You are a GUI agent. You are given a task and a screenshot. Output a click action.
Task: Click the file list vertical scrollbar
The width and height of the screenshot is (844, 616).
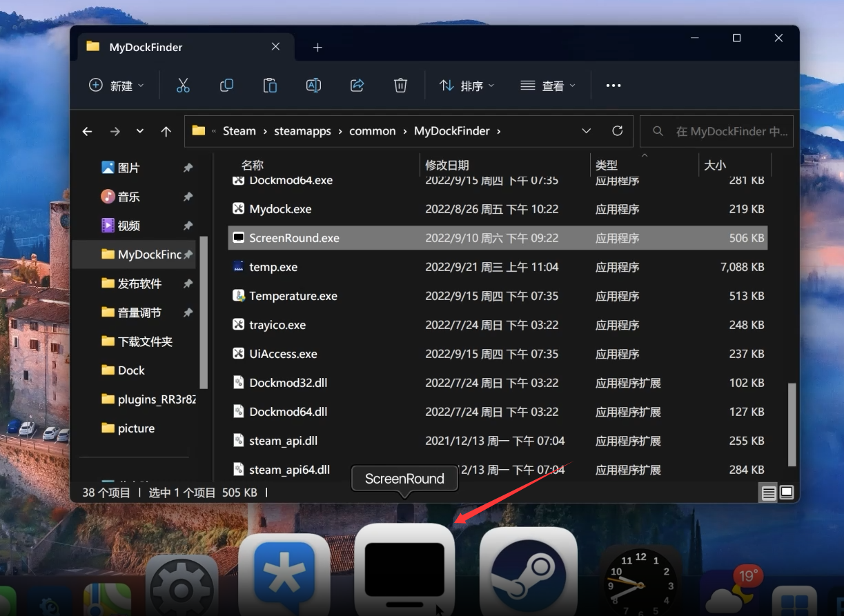click(792, 425)
